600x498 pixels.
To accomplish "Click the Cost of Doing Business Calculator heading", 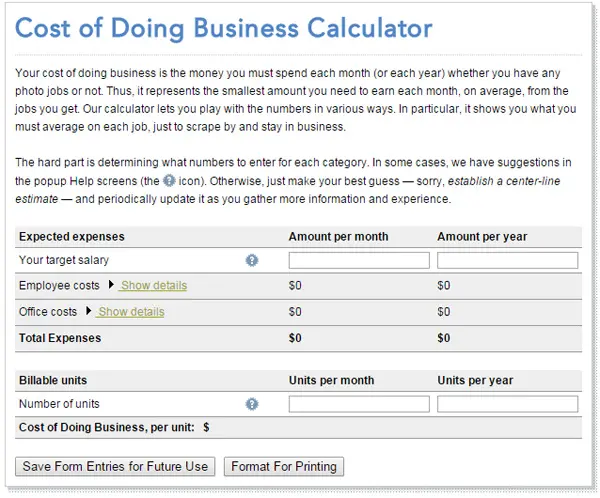I will coord(223,28).
